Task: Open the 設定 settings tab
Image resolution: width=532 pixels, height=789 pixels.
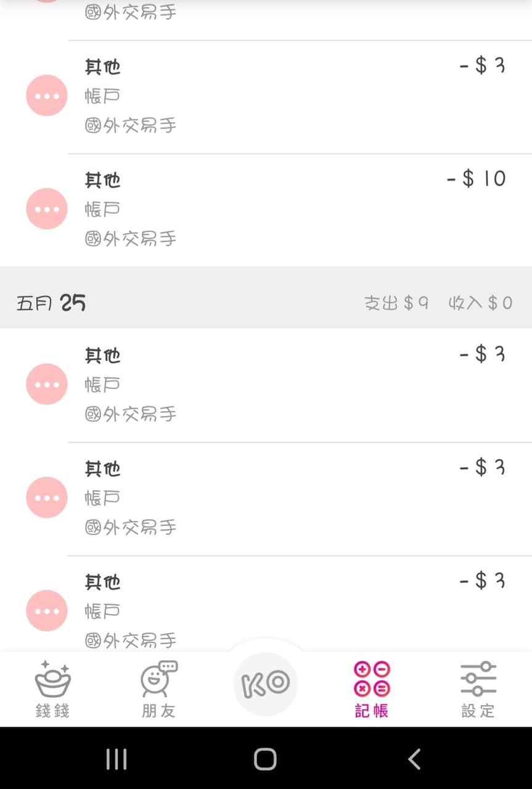Action: point(478,689)
